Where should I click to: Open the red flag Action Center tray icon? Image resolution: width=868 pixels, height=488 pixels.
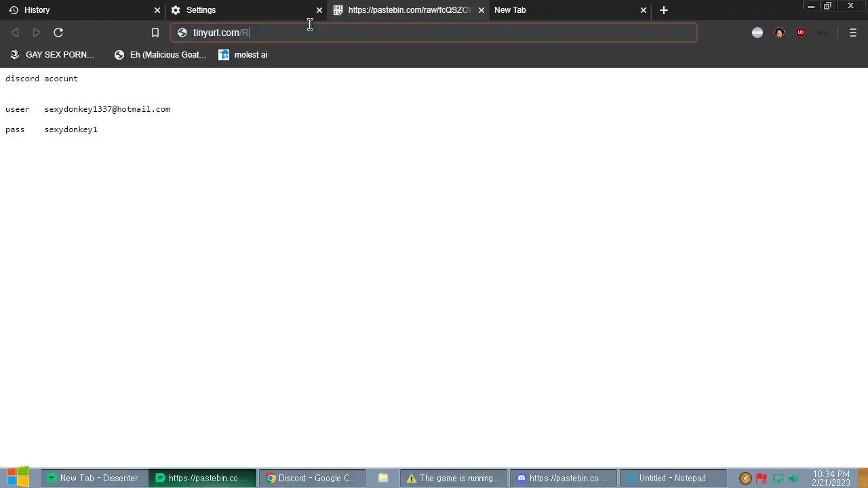[762, 479]
